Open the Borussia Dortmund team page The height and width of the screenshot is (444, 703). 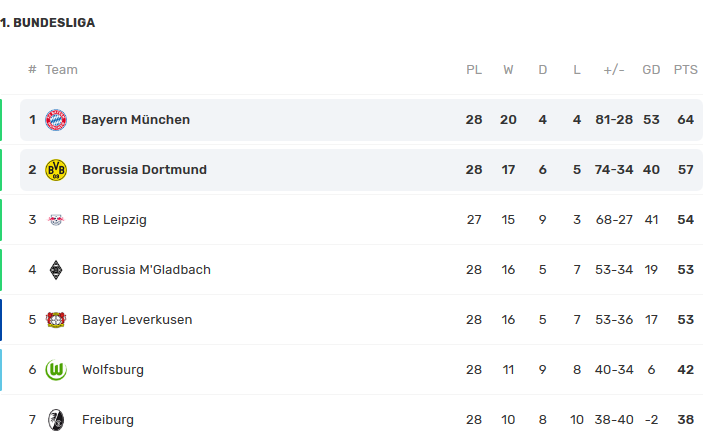point(144,170)
